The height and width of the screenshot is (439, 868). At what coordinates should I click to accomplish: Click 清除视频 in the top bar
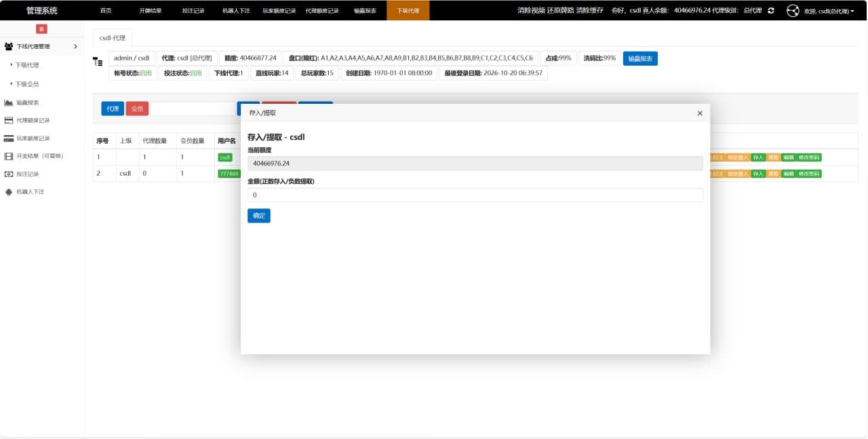pyautogui.click(x=531, y=11)
